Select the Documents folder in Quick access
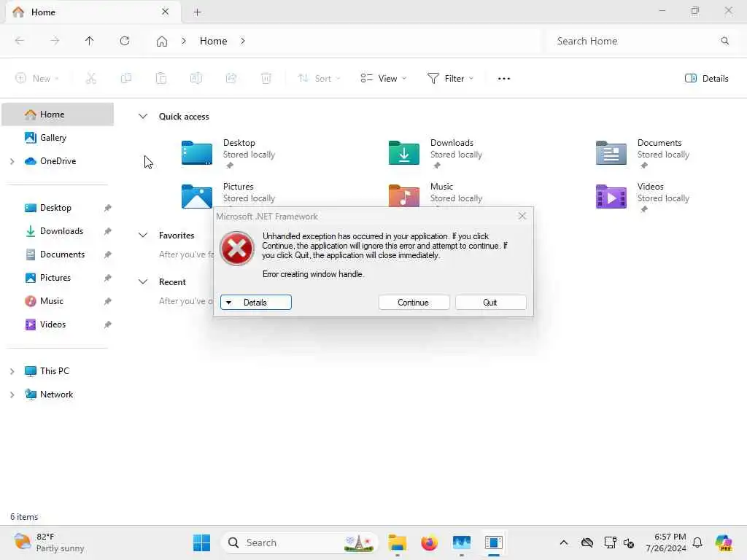747x560 pixels. (x=643, y=153)
